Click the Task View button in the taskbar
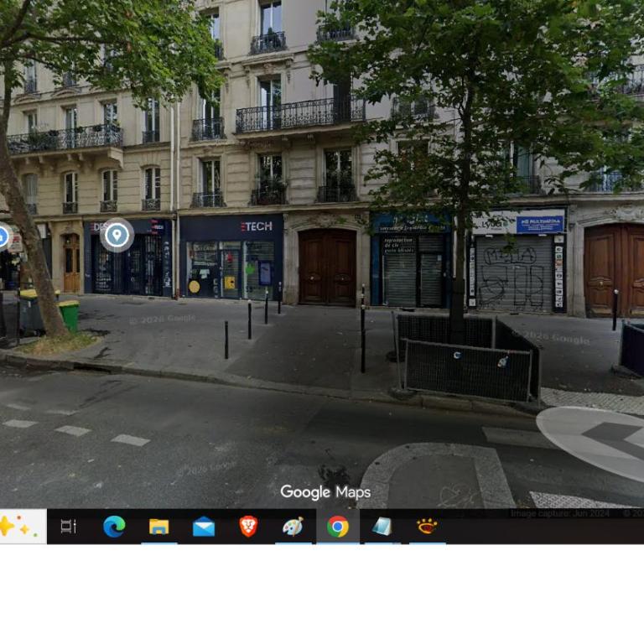This screenshot has height=644, width=644. (x=69, y=527)
